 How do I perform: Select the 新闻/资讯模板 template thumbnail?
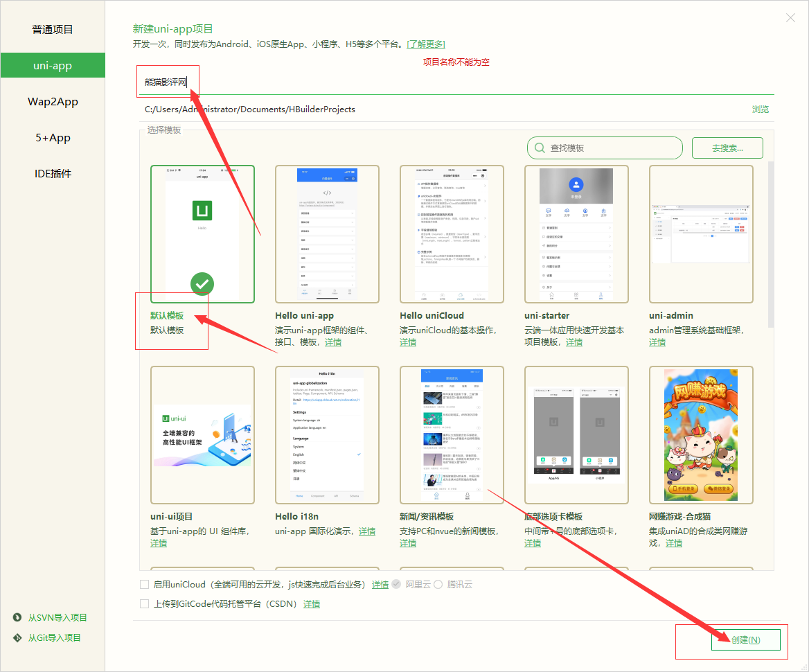[452, 435]
